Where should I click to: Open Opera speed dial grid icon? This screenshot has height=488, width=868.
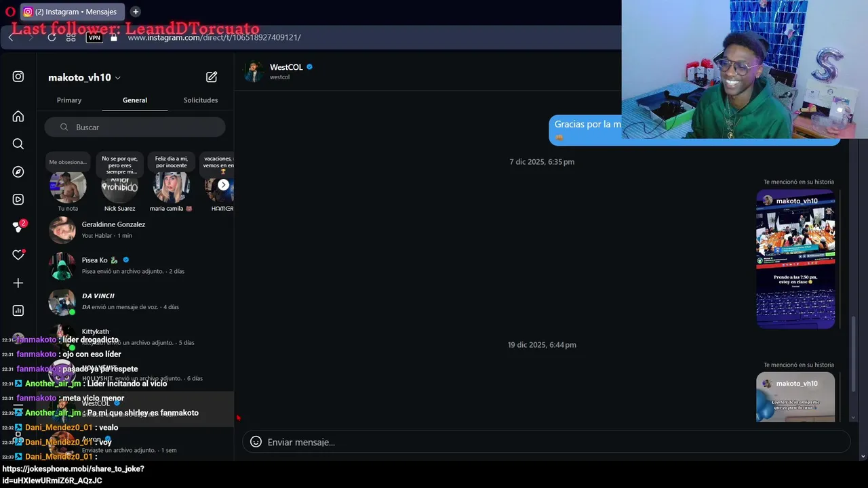[x=71, y=37]
